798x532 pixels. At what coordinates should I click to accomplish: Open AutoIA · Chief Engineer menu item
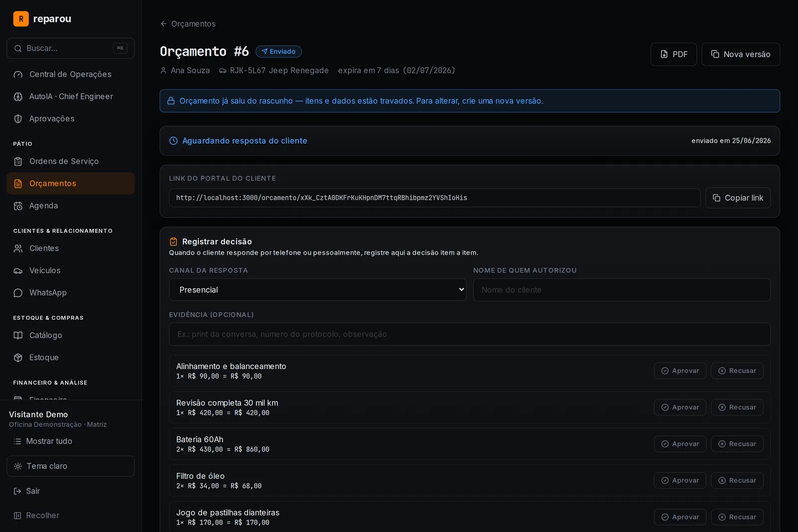[x=71, y=97]
